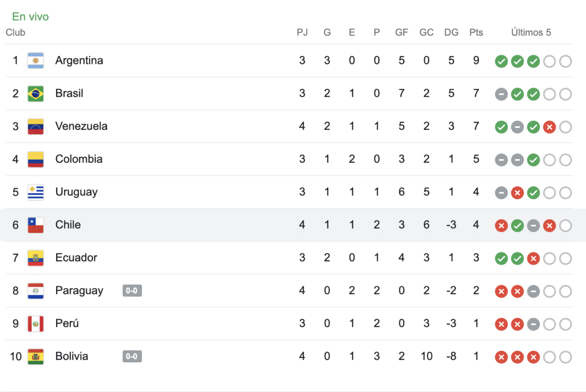586x392 pixels.
Task: Click Argentina's flag icon
Action: point(35,61)
